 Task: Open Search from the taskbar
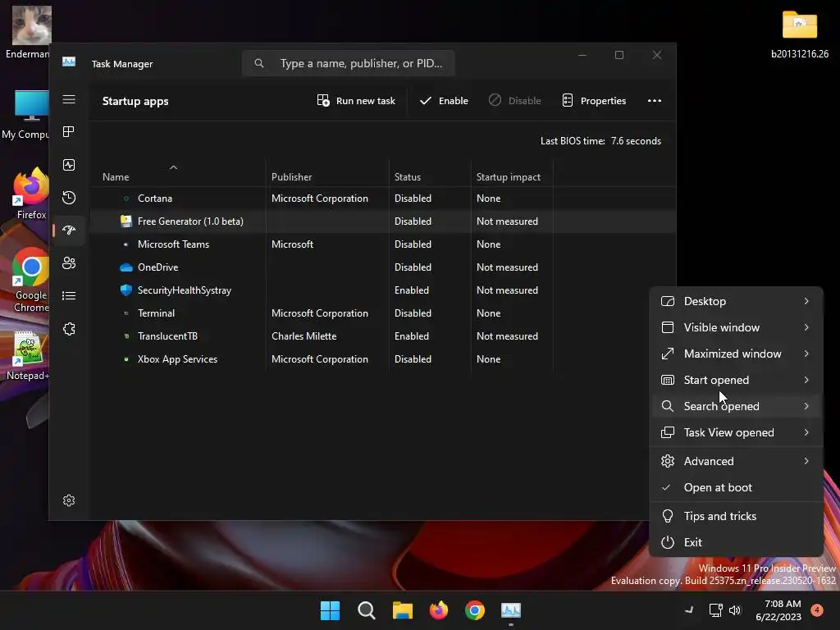pos(367,610)
